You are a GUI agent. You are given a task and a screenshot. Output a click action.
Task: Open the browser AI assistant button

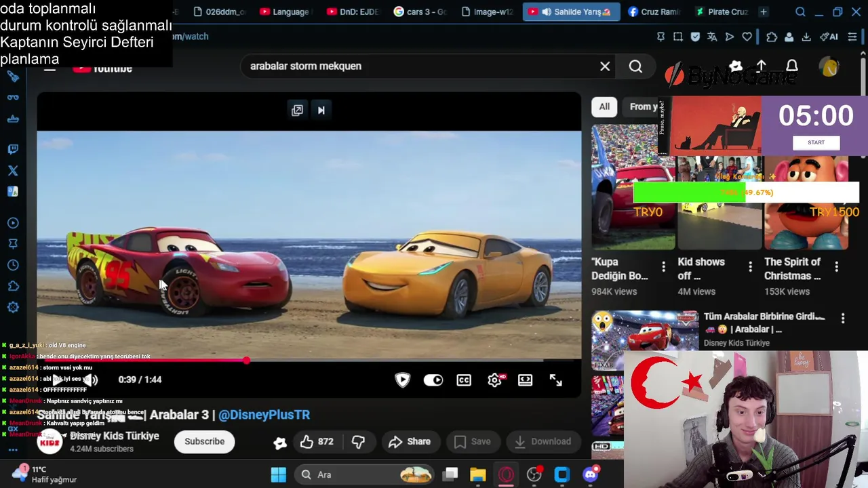829,37
